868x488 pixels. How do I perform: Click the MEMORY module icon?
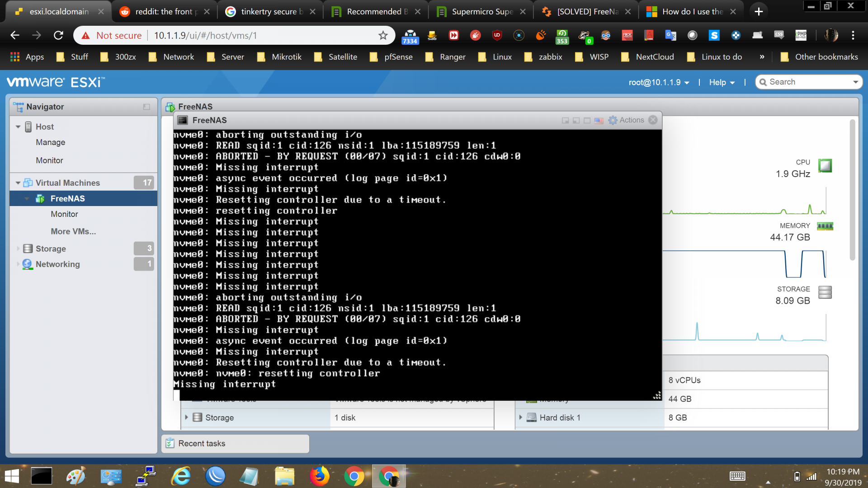[825, 226]
